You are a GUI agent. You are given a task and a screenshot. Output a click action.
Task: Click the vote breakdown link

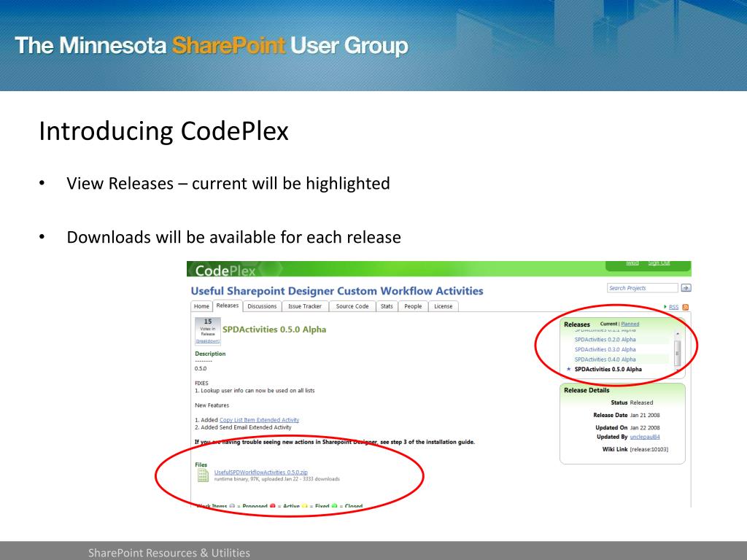[x=208, y=341]
